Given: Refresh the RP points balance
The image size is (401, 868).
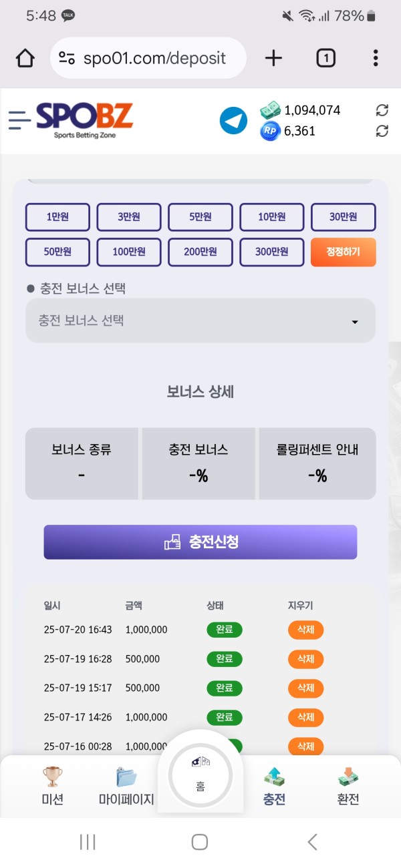Looking at the screenshot, I should [382, 131].
